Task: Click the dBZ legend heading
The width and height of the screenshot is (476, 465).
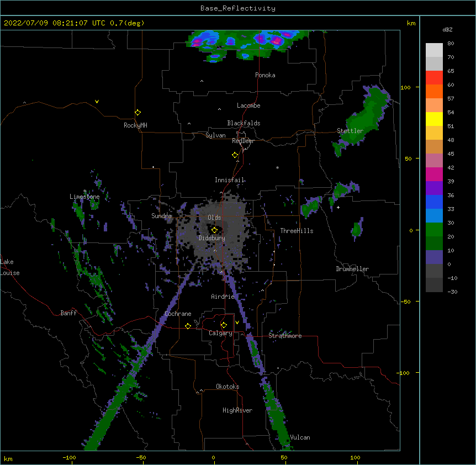Action: pyautogui.click(x=447, y=30)
